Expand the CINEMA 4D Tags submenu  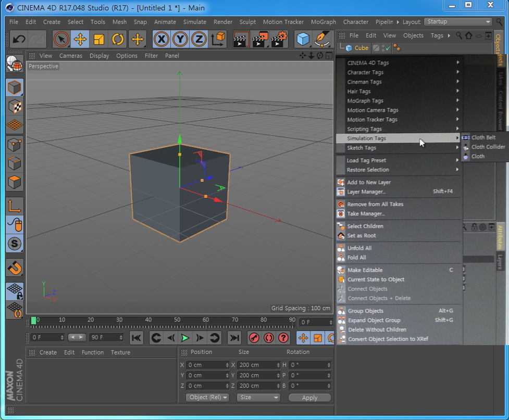[399, 62]
